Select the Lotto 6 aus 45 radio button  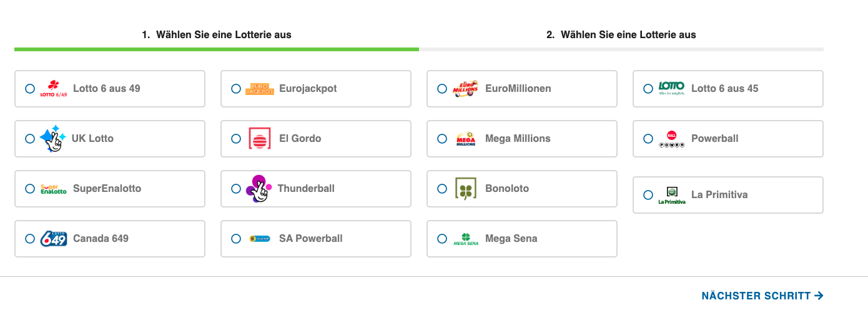(648, 89)
